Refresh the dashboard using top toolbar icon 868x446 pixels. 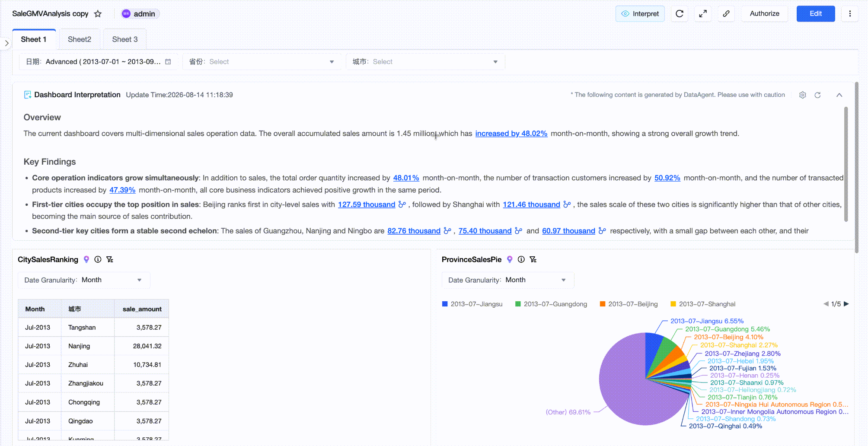pyautogui.click(x=680, y=14)
